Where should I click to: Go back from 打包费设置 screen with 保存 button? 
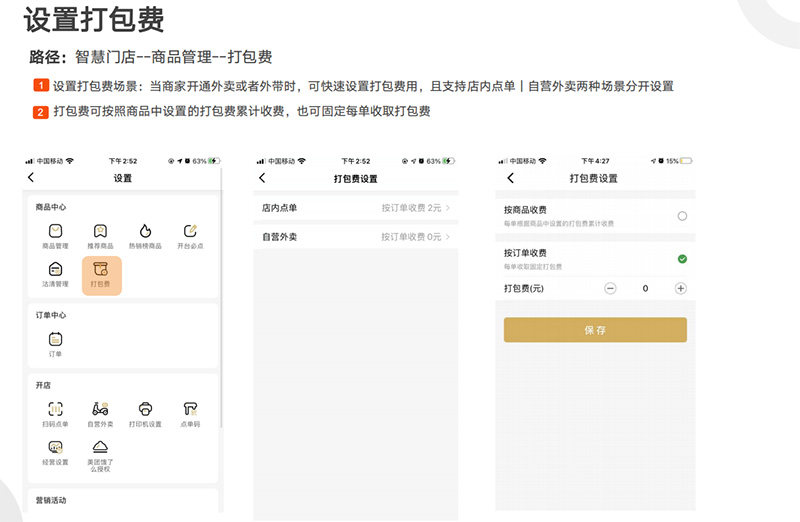point(511,178)
